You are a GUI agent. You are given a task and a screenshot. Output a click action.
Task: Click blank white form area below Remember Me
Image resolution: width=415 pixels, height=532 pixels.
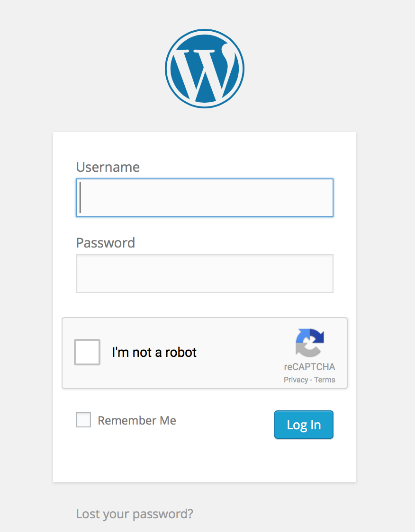tap(205, 459)
